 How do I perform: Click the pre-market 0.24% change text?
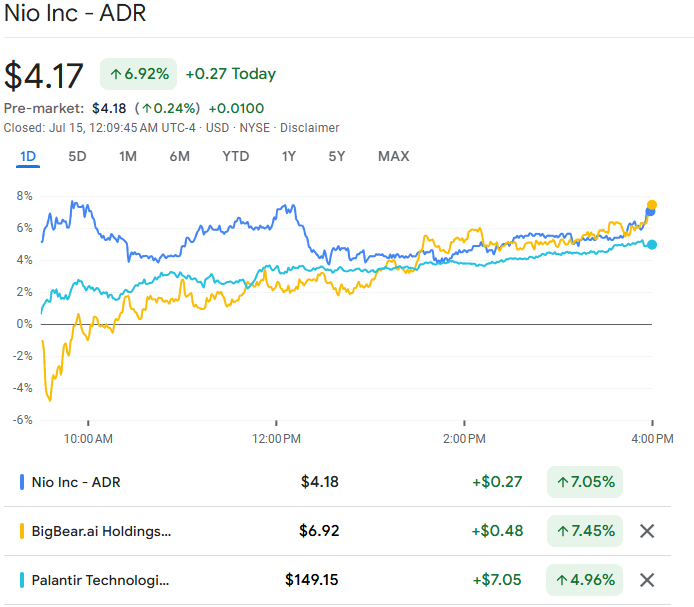(168, 108)
